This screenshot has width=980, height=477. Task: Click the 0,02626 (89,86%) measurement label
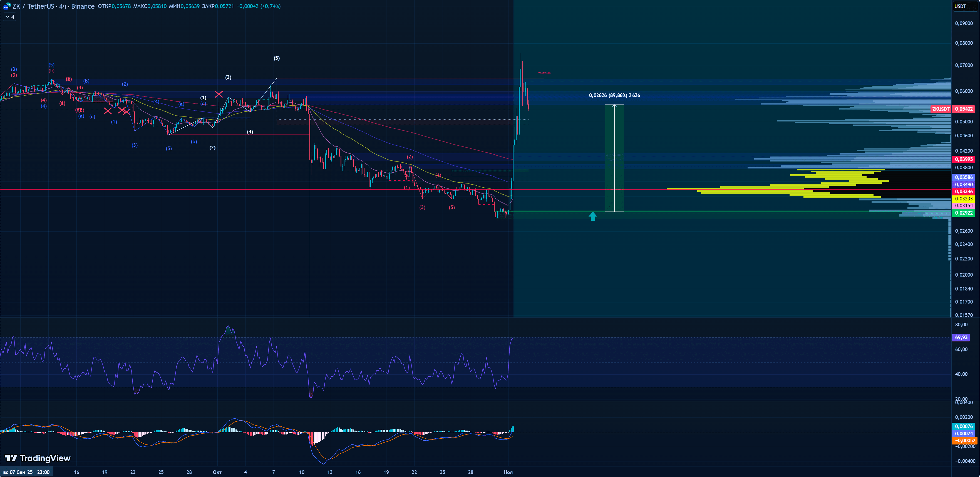[x=614, y=95]
